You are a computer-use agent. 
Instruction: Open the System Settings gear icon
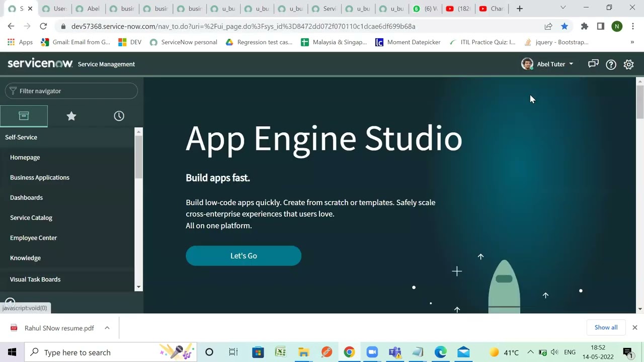(628, 64)
